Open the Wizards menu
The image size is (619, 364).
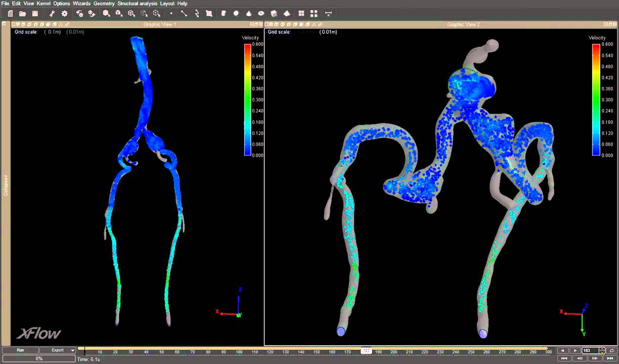(x=81, y=4)
